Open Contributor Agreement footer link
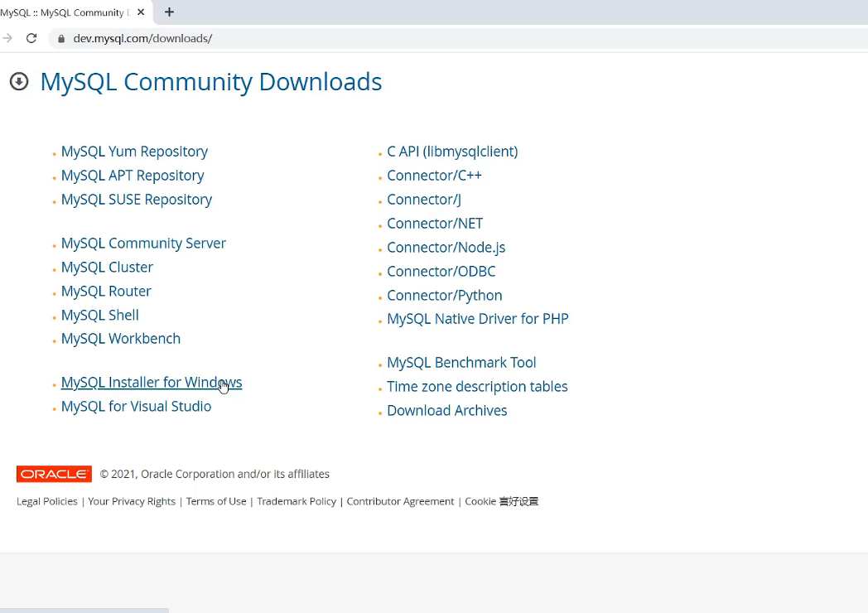Viewport: 868px width, 613px height. [x=400, y=501]
